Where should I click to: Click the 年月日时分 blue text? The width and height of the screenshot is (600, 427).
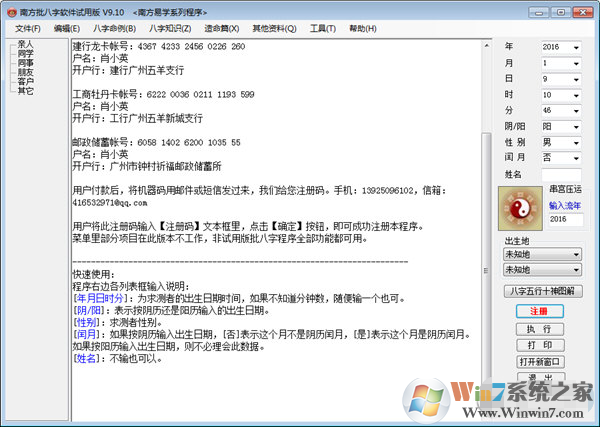coord(100,298)
